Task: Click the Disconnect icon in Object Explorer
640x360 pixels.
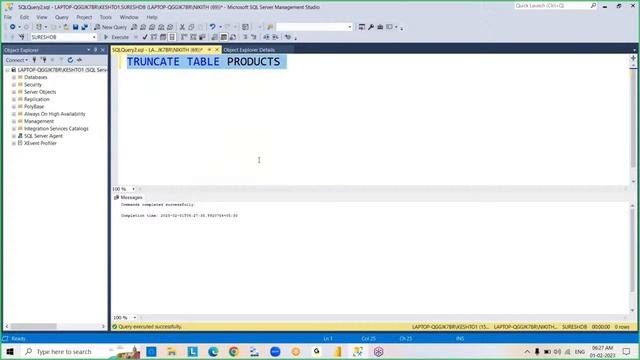Action: pos(43,60)
